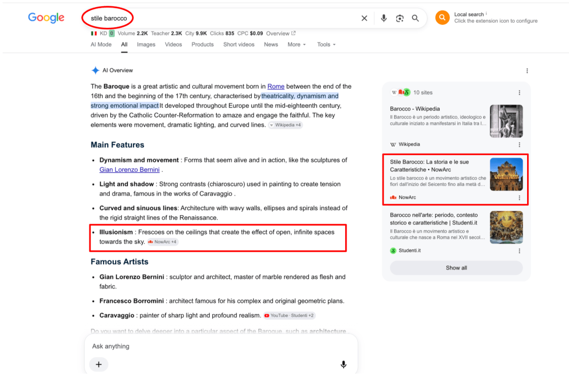
Task: Open the Studenti.it Baroque painting thumbnail
Action: coord(506,227)
